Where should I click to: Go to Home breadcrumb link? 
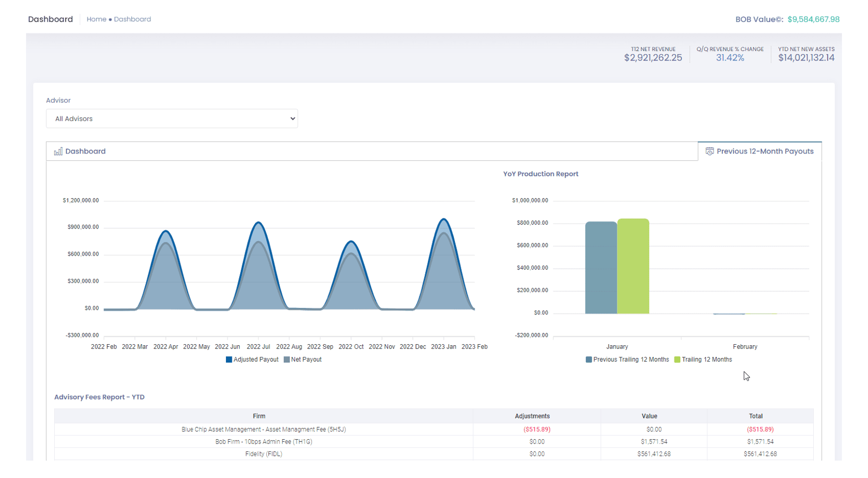[x=96, y=19]
